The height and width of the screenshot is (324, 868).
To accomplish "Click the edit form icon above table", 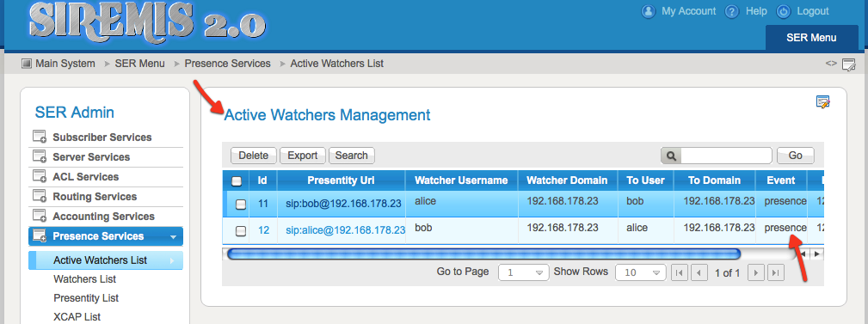I will point(822,102).
